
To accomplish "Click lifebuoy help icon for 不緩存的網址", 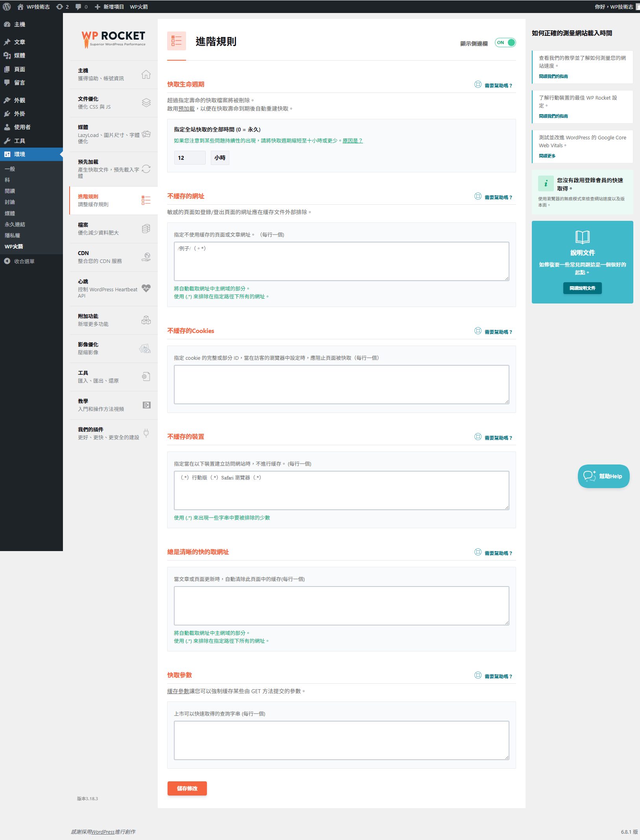I will tap(478, 196).
